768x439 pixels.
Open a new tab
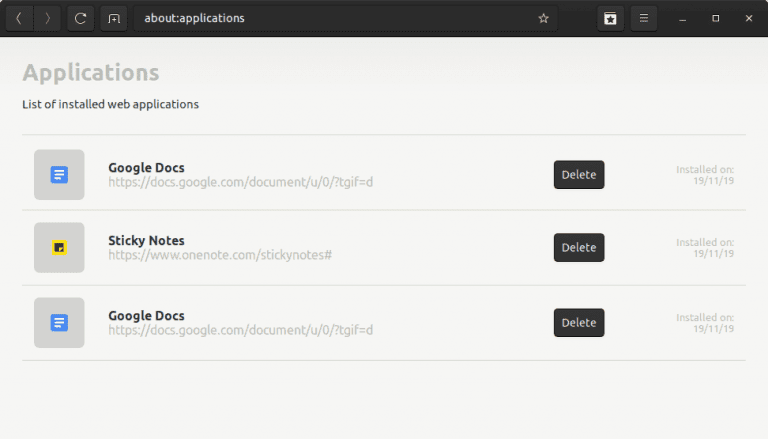pos(114,18)
